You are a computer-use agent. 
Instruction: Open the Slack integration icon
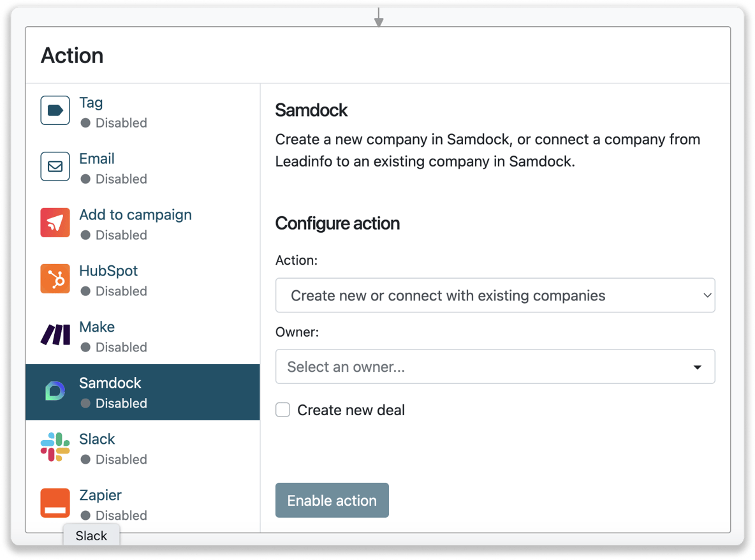coord(55,446)
